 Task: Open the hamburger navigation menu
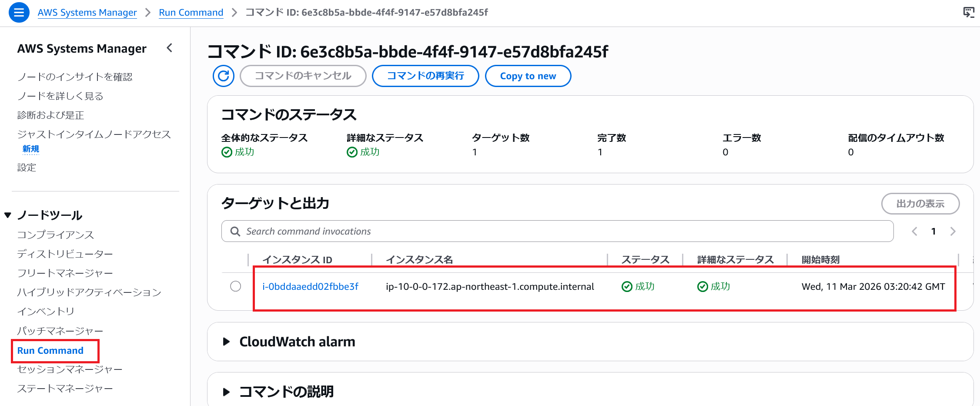(19, 12)
